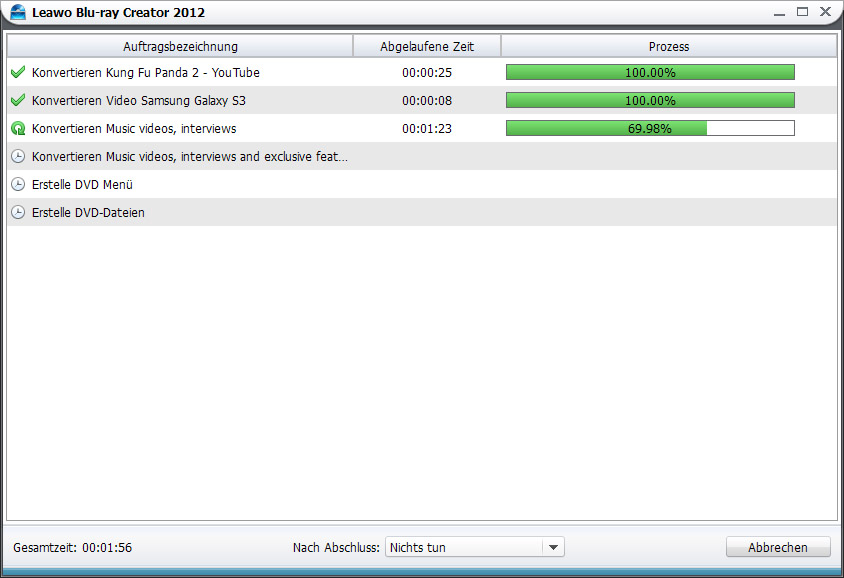
Task: Click the green in-progress icon for Music videos, interviews
Action: tap(18, 128)
